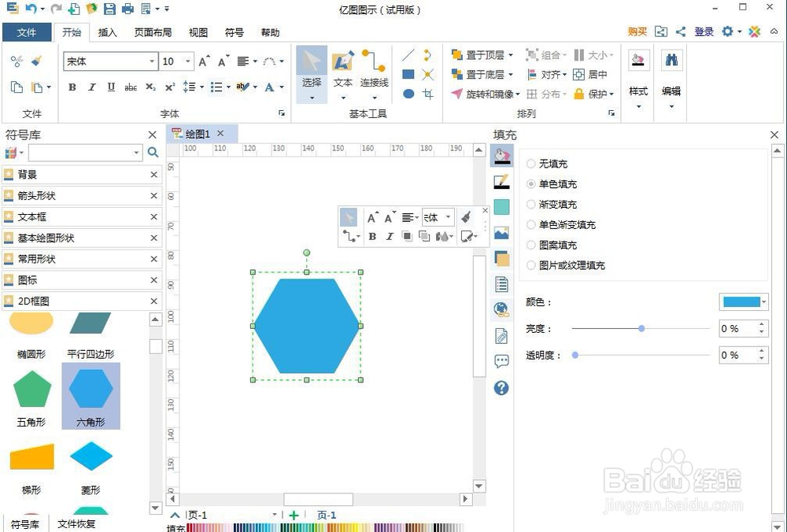The width and height of the screenshot is (787, 532).
Task: Open the 样式 styles panel
Action: click(x=637, y=75)
